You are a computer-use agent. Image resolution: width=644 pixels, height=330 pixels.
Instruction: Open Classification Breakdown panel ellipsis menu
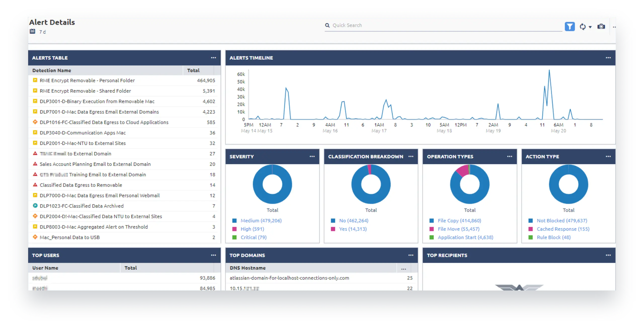tap(411, 156)
